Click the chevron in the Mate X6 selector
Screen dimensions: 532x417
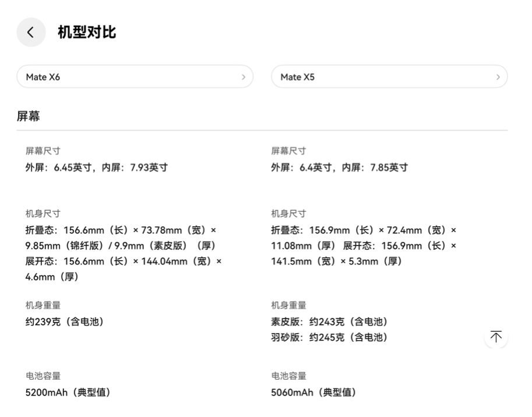pyautogui.click(x=243, y=77)
